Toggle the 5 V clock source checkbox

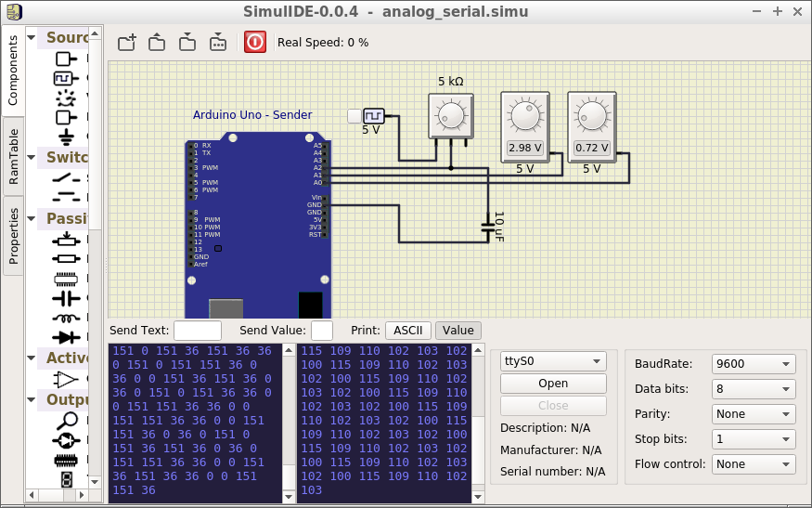(354, 115)
